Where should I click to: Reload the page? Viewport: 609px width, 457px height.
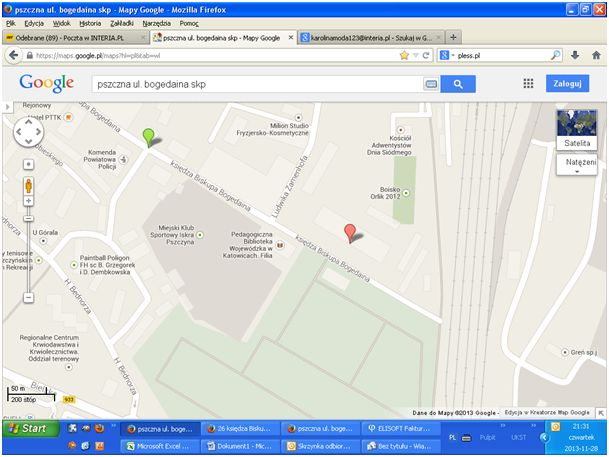click(426, 56)
